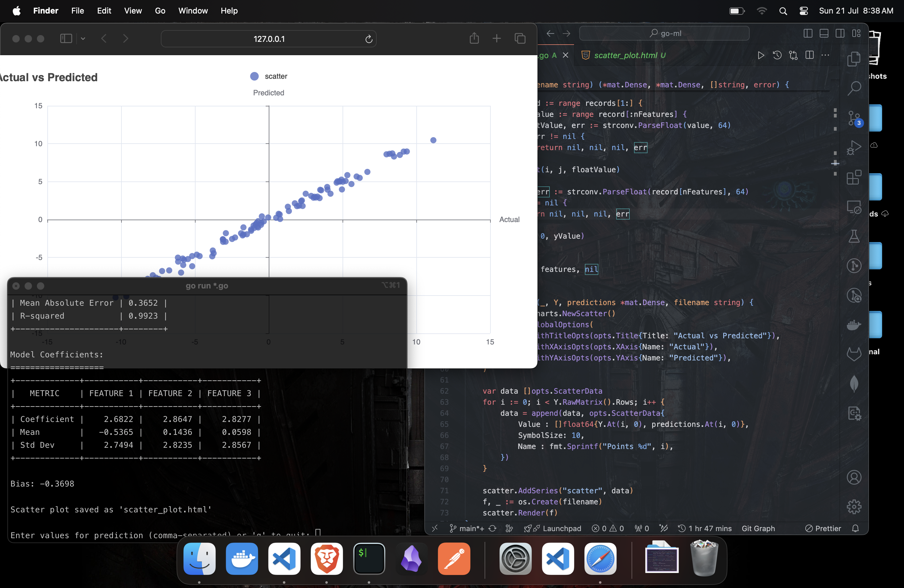Click 1 hr 47 mins time tracker
This screenshot has height=588, width=904.
click(705, 528)
